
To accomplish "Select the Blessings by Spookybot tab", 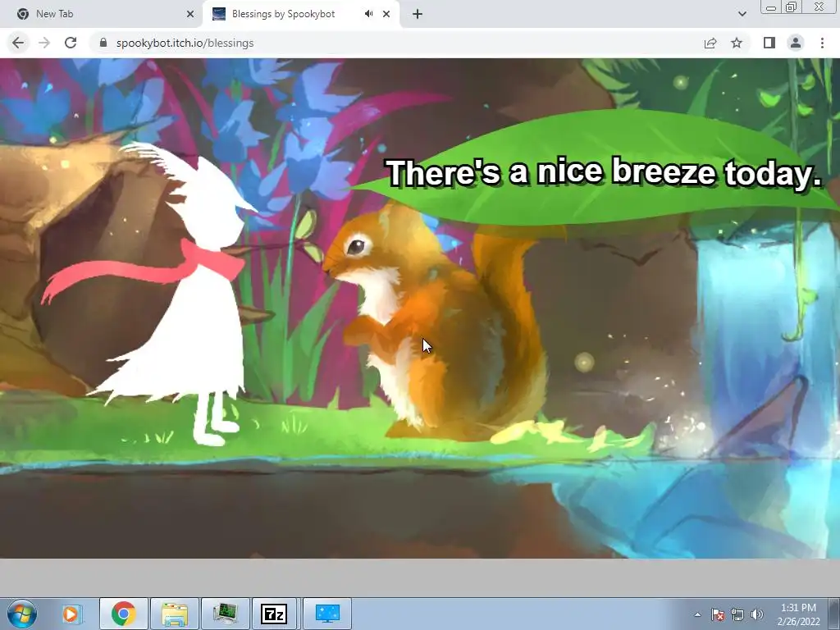I will (x=301, y=14).
